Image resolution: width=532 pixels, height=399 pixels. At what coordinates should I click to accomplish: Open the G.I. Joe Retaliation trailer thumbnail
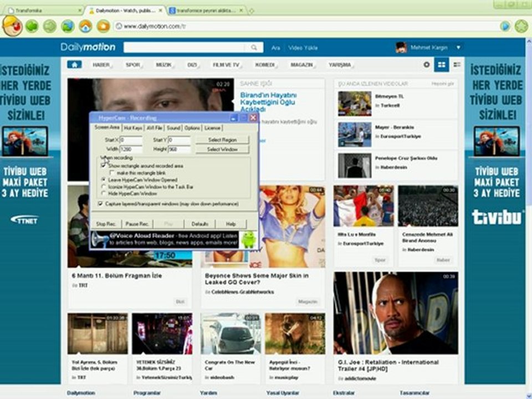pos(396,313)
